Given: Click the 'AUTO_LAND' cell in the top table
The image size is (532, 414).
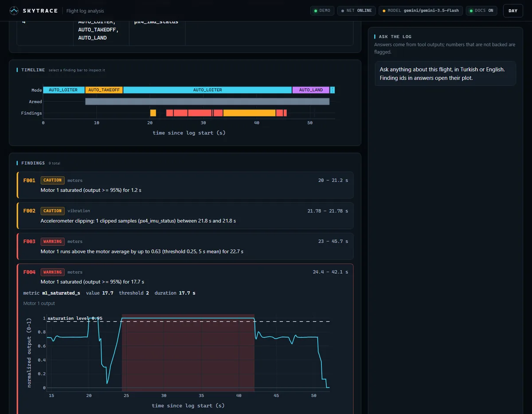Looking at the screenshot, I should 92,38.
